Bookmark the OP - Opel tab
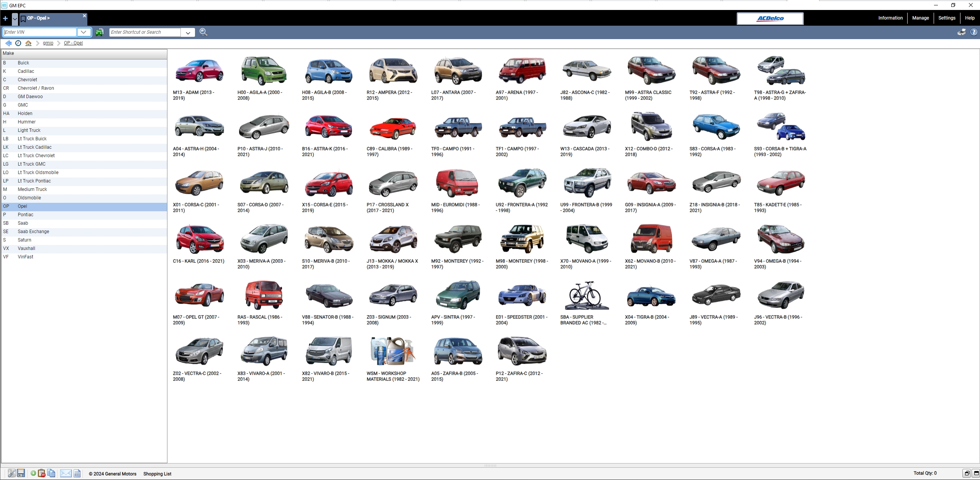980x480 pixels. coord(23,18)
